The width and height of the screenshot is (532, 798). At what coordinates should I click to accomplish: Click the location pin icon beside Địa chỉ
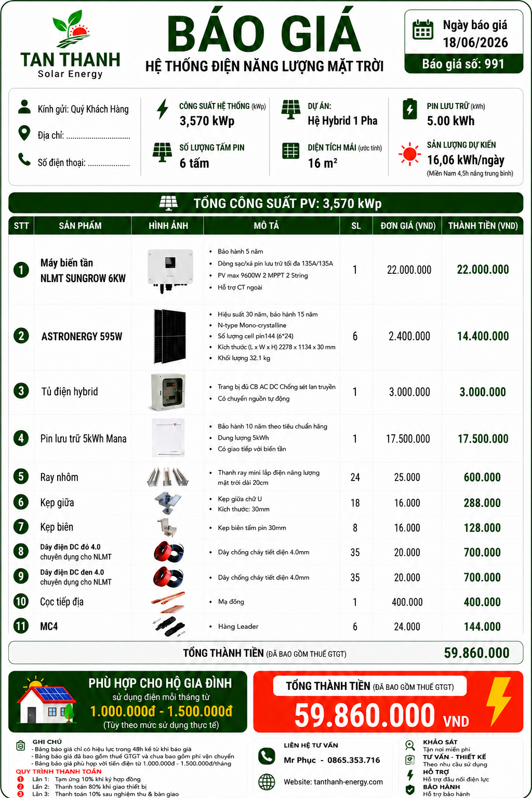pos(24,133)
